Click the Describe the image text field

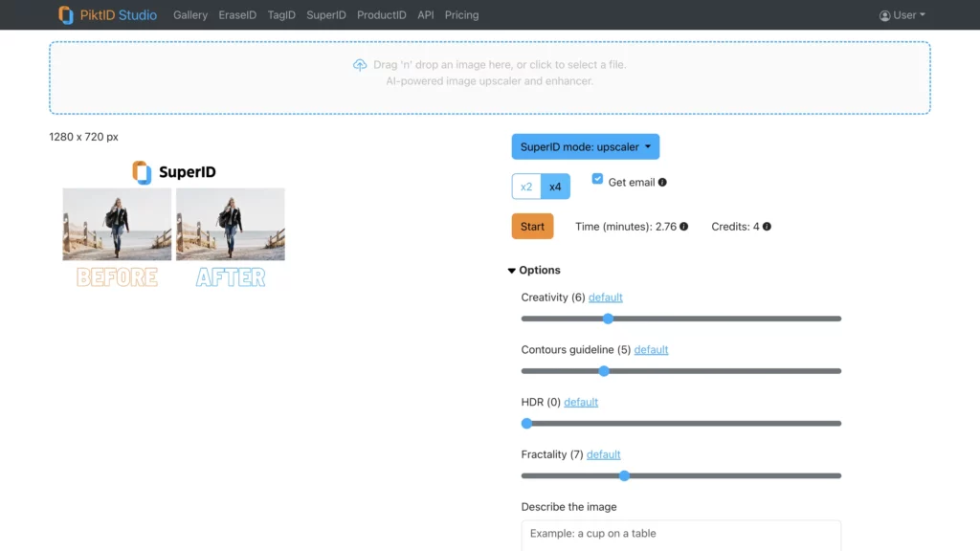[x=680, y=536]
